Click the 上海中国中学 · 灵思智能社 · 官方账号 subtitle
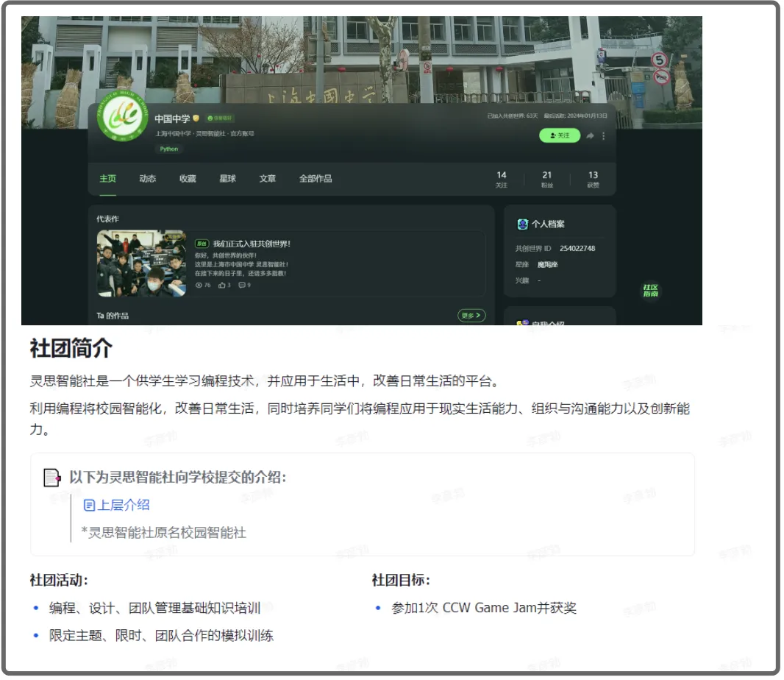784x680 pixels. 204,134
